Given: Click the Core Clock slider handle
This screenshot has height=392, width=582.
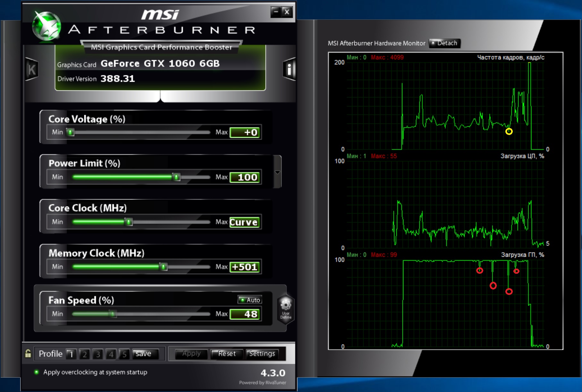Looking at the screenshot, I should coord(129,222).
